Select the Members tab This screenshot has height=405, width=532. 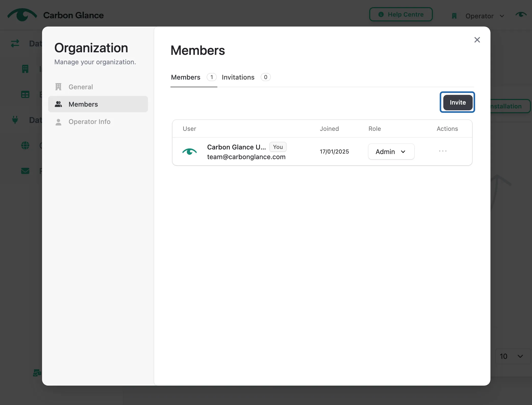click(x=194, y=77)
